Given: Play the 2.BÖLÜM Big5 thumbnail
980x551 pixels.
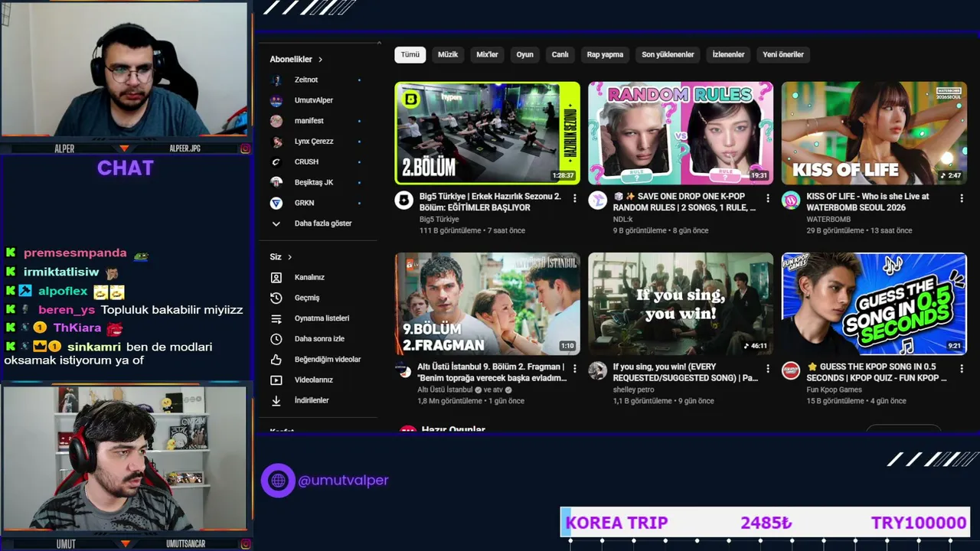Looking at the screenshot, I should [487, 133].
